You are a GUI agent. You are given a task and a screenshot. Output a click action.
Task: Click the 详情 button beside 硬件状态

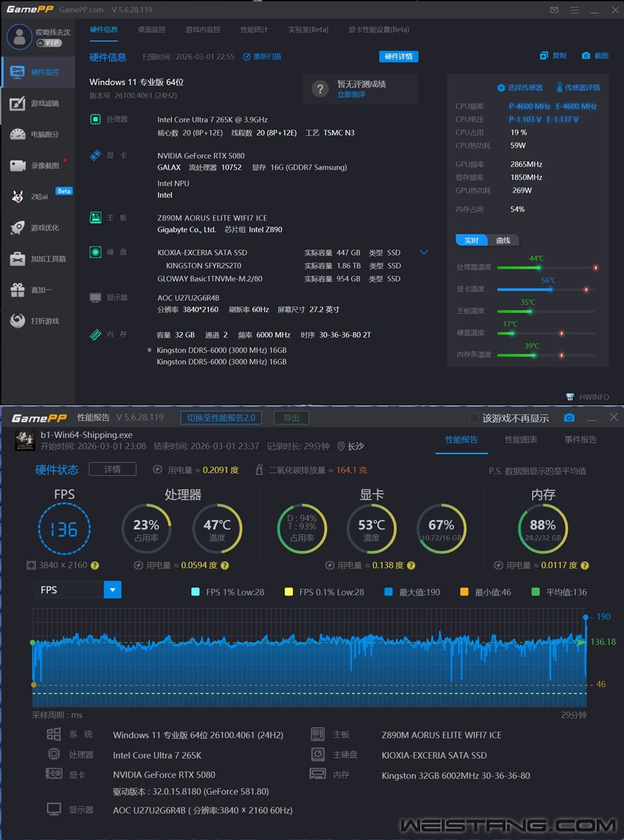pyautogui.click(x=112, y=469)
